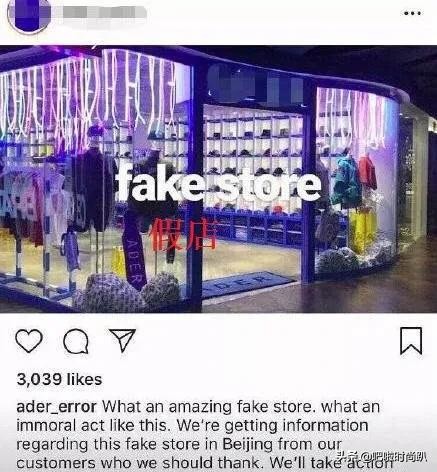Click the word Beijing in the caption
Viewport: 437px width, 472px height.
(248, 444)
